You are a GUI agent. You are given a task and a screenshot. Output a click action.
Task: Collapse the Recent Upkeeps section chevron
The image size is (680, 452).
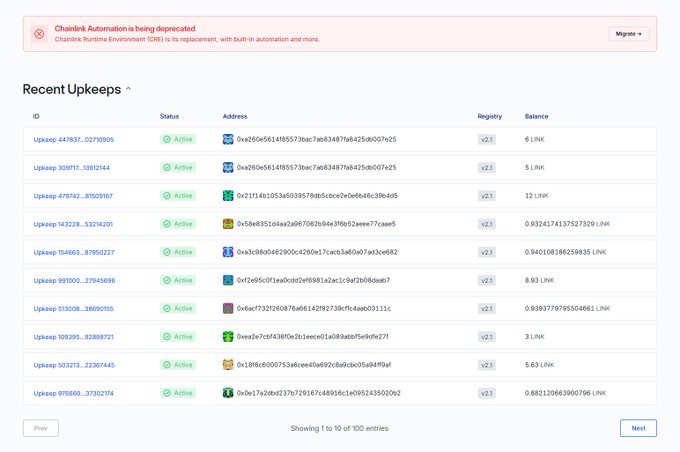pyautogui.click(x=128, y=89)
